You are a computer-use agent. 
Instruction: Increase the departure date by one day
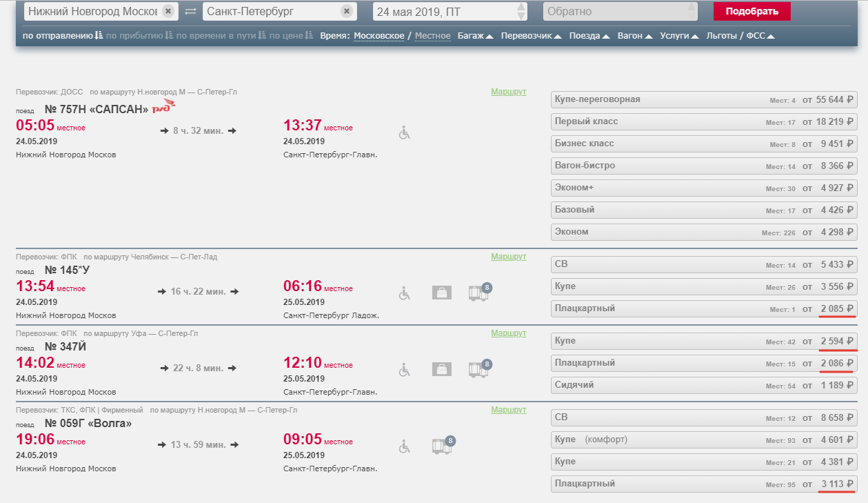(x=522, y=7)
